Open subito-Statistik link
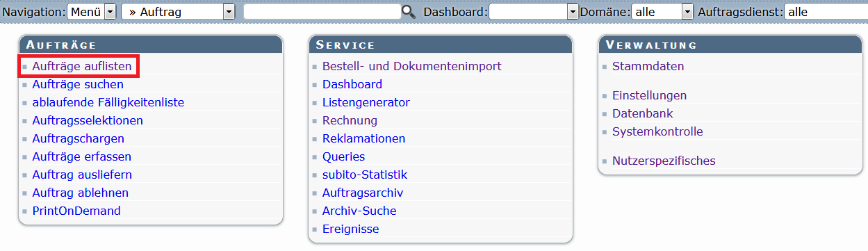Screen dimensions: 868x251 tap(365, 175)
